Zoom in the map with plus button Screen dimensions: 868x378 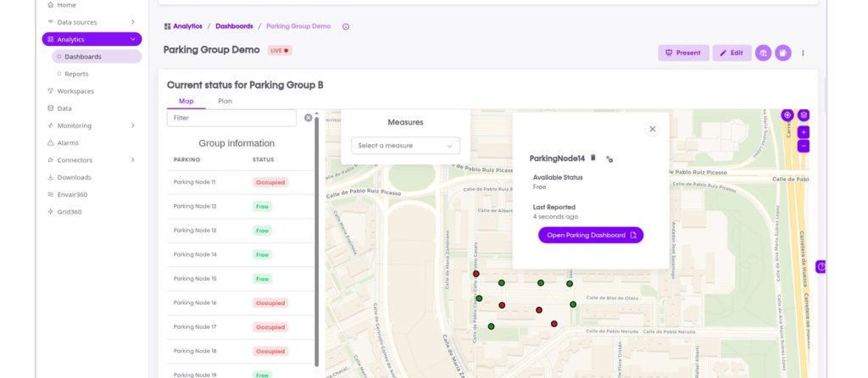[x=804, y=132]
